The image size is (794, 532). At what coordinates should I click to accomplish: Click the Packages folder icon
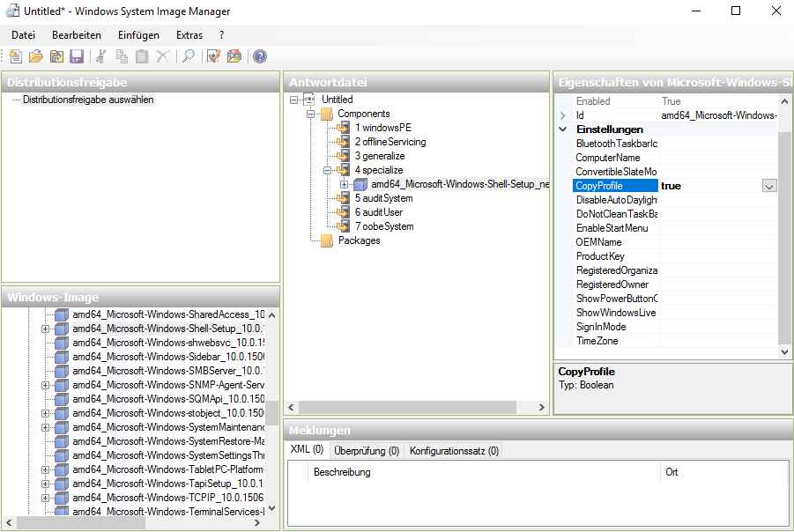[327, 240]
